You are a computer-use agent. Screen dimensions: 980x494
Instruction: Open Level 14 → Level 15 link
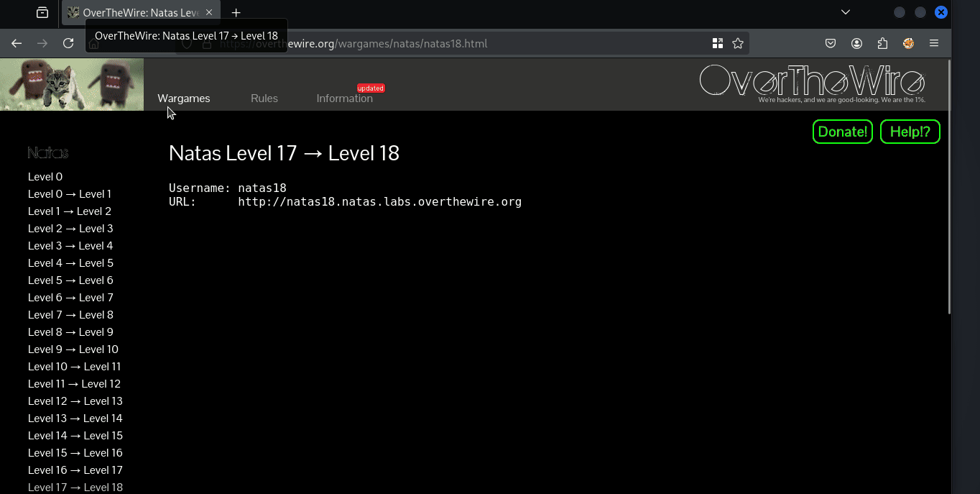tap(75, 436)
